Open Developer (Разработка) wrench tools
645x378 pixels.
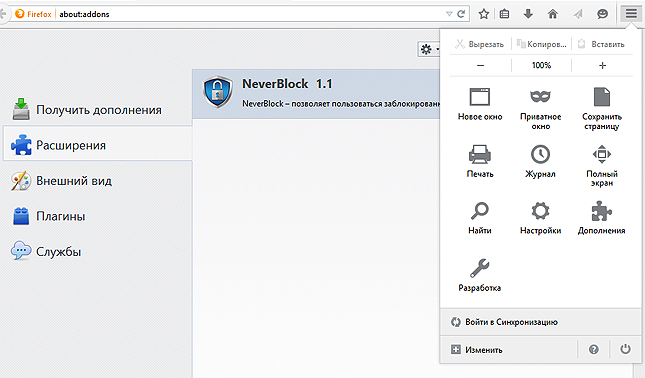(480, 275)
